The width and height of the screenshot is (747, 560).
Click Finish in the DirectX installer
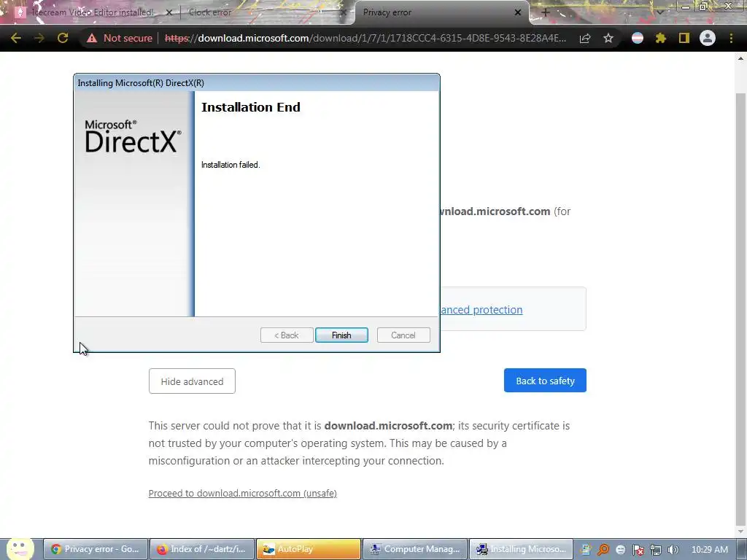coord(341,335)
